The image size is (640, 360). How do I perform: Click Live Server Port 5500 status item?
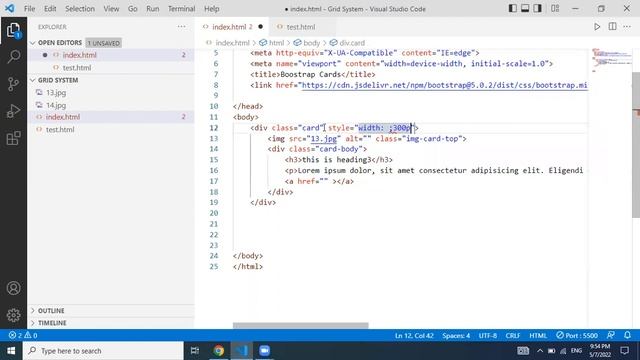pyautogui.click(x=577, y=335)
